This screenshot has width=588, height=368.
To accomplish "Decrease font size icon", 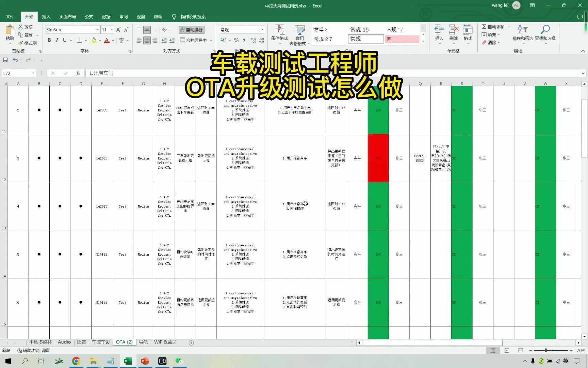I will click(126, 30).
